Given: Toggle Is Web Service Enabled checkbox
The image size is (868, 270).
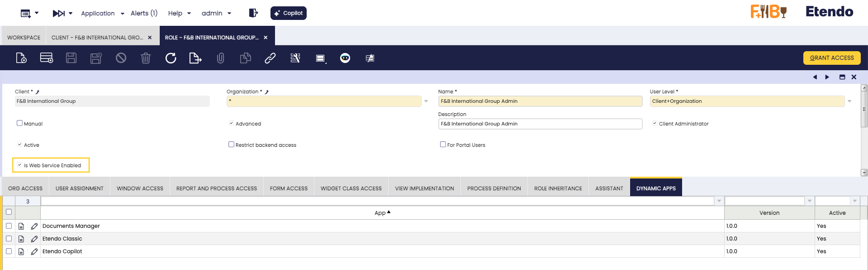Looking at the screenshot, I should [x=19, y=165].
